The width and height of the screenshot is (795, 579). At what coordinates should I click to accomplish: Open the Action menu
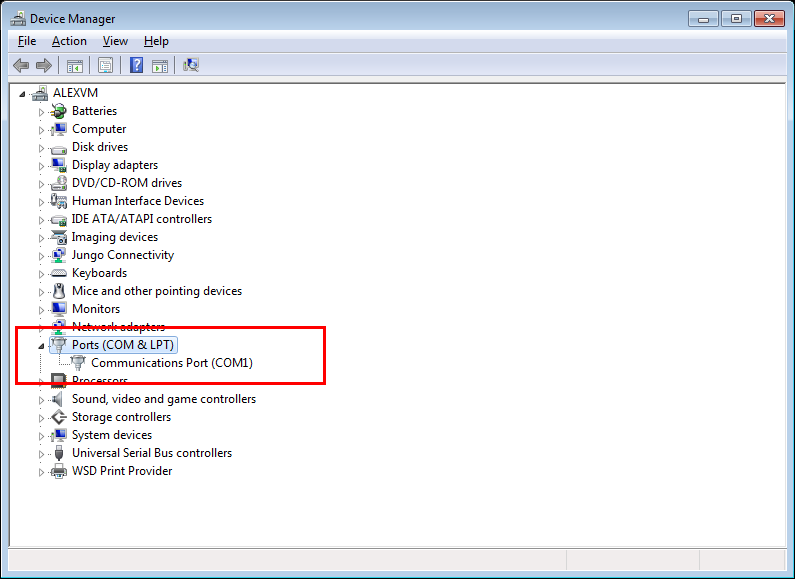point(69,41)
